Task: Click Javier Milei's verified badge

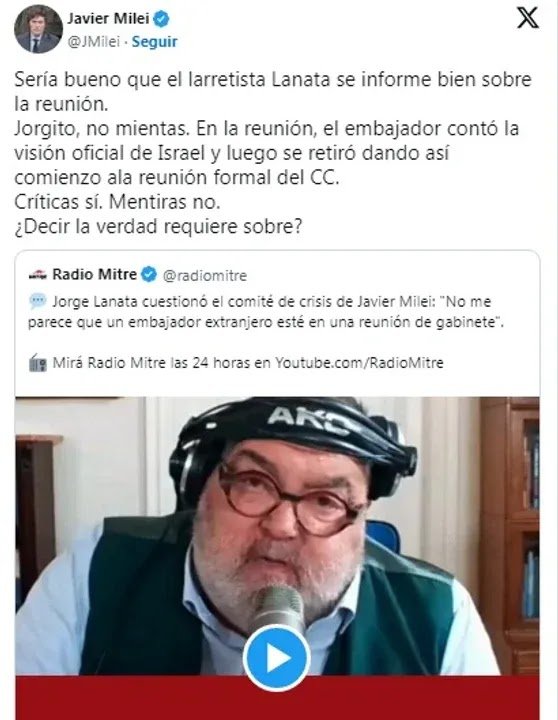Action: point(161,19)
